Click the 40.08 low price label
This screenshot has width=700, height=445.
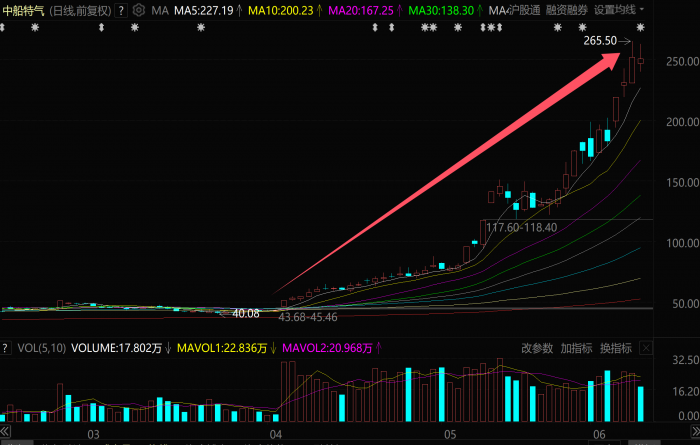tap(246, 313)
